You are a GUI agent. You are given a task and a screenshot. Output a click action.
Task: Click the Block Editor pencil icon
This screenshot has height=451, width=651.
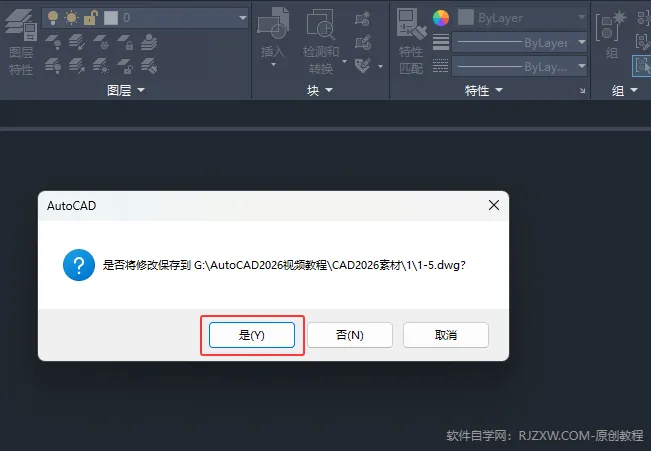363,42
